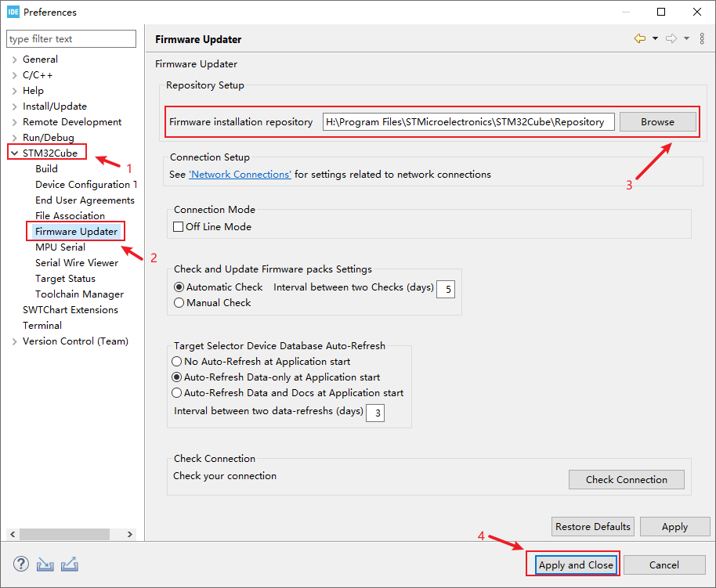Screen dimensions: 716x588
Task: Click the type filter text field
Action: pos(71,38)
